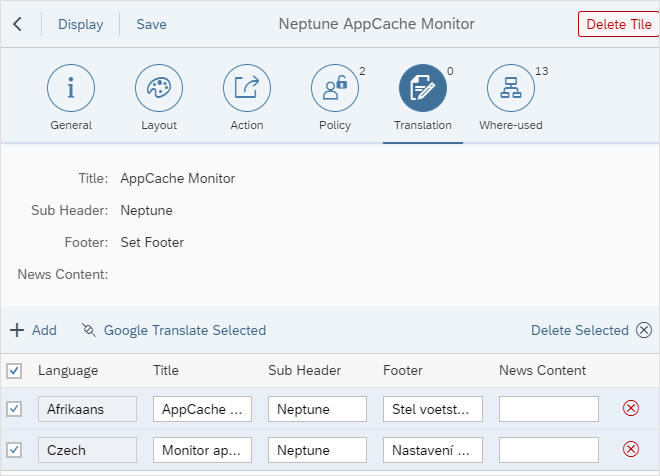This screenshot has width=660, height=476.
Task: Open the Action share icon tab
Action: (x=247, y=88)
